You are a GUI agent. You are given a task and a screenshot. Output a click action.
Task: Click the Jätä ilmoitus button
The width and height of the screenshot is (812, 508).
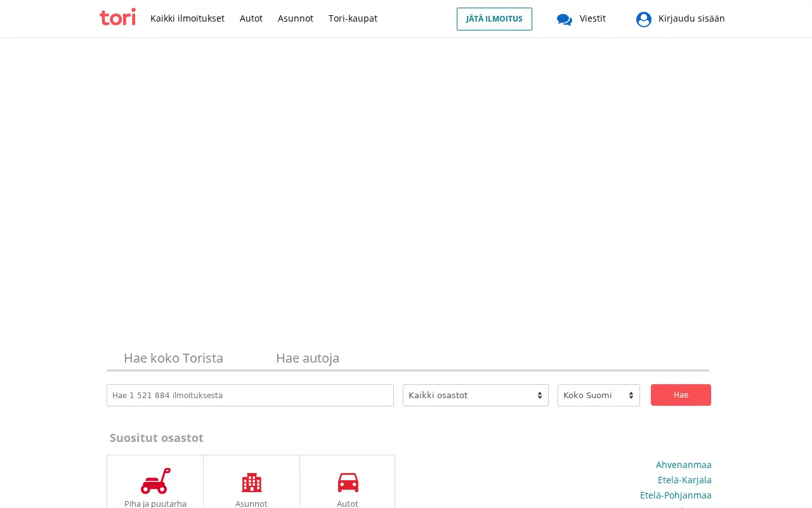point(494,19)
